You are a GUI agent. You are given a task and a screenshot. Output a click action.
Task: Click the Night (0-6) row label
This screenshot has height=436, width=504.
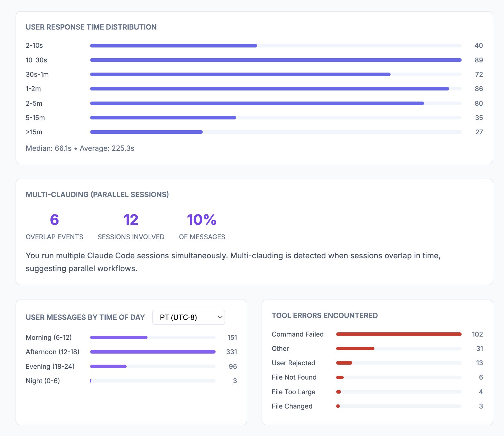[x=43, y=381]
